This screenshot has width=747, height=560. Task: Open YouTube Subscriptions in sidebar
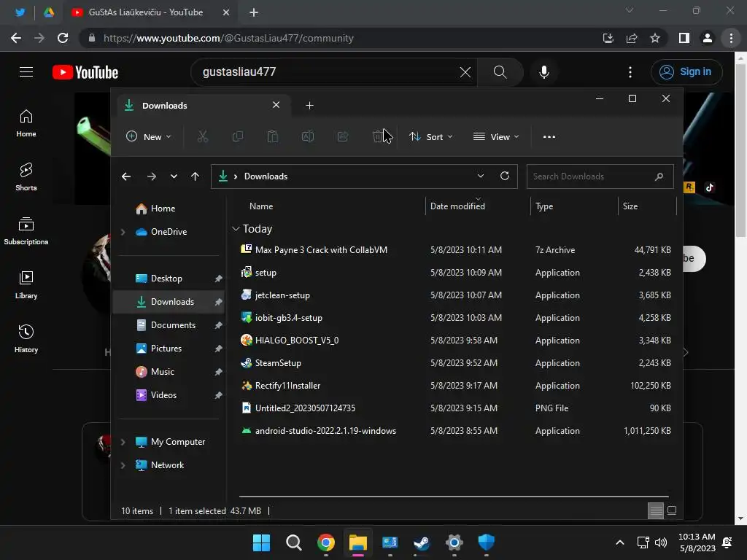click(x=26, y=230)
